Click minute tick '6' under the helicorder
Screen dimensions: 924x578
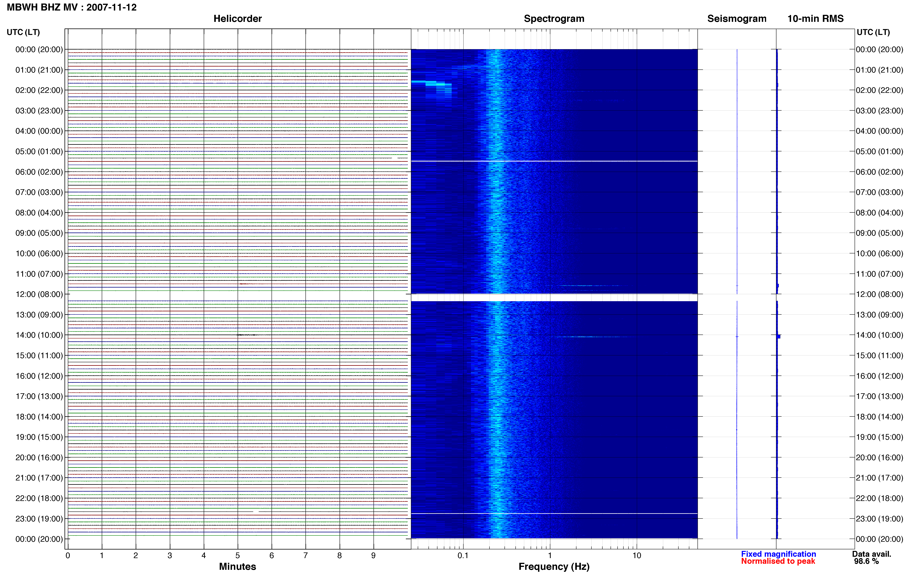[x=272, y=555]
